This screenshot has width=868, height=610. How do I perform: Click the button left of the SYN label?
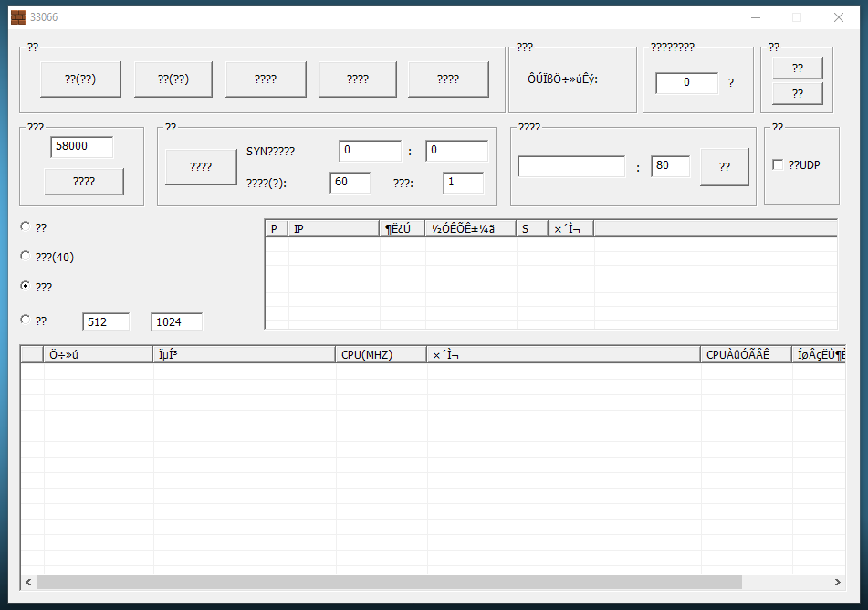point(201,167)
